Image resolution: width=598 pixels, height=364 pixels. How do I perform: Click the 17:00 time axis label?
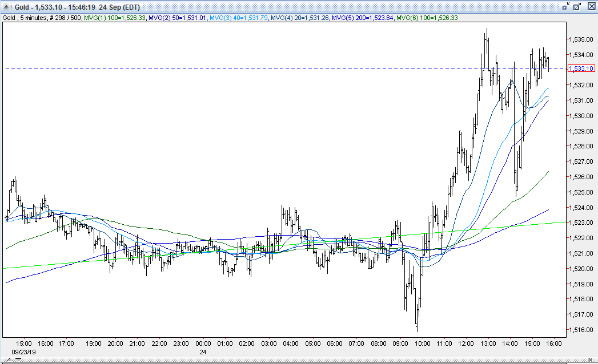tap(66, 343)
